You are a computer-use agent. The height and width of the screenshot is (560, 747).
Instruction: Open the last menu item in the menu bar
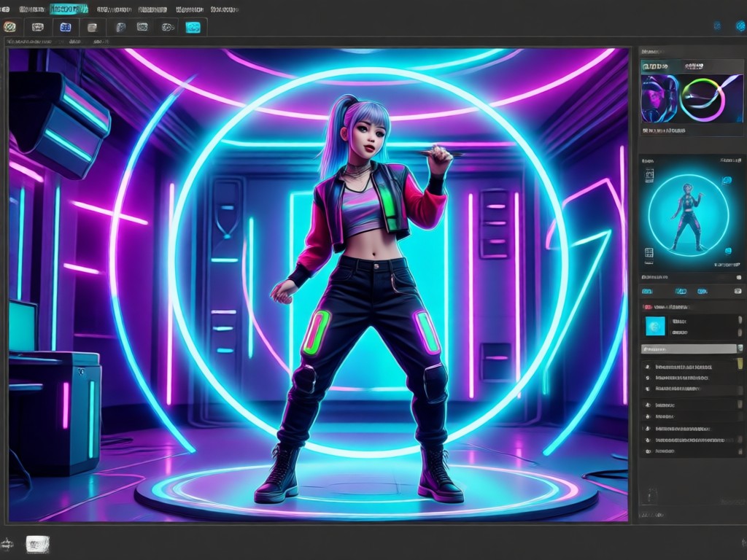pyautogui.click(x=225, y=9)
